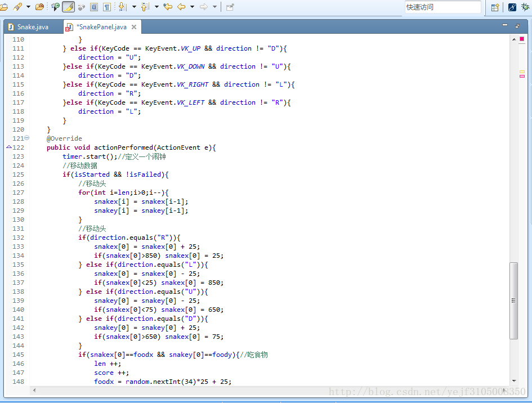Click override indicator beside line 122
Screen dimensions: 532x403
coord(9,147)
